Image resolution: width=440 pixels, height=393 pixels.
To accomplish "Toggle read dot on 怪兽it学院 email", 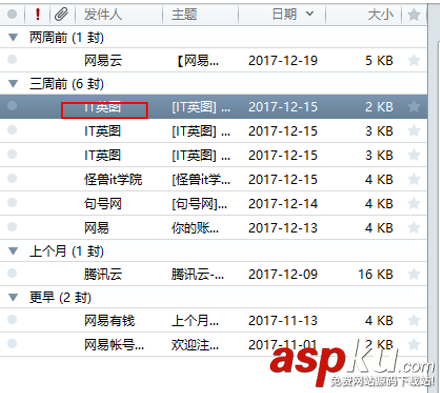I will click(12, 178).
